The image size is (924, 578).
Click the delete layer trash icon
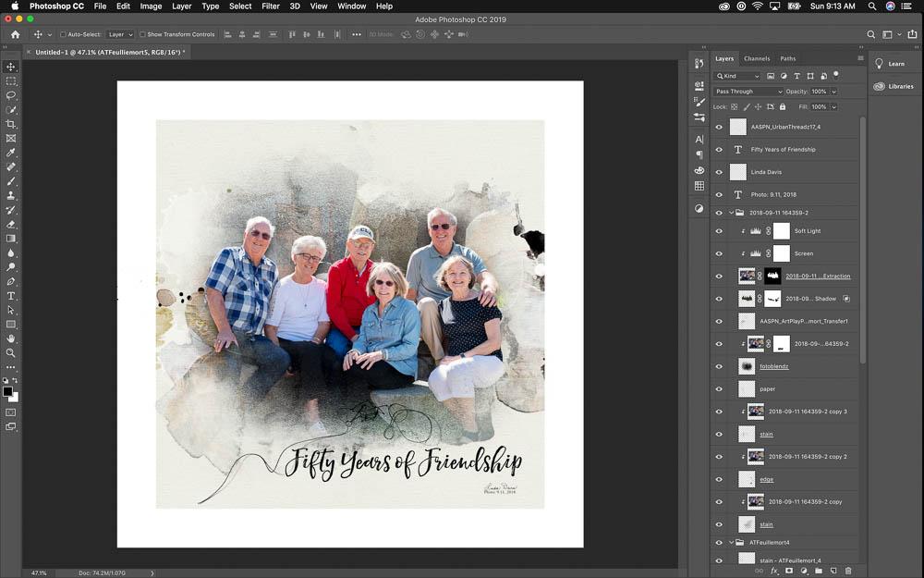click(848, 571)
